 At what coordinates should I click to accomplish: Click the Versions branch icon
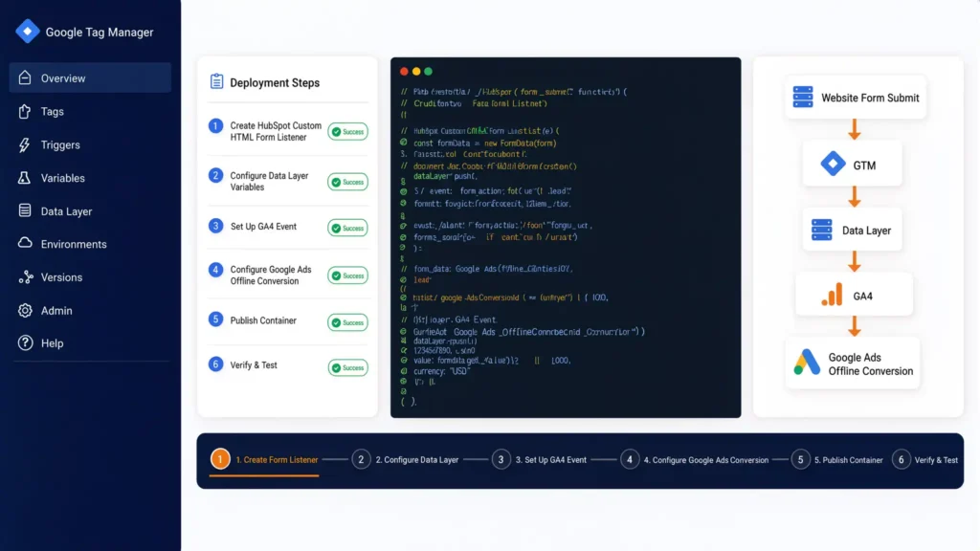(26, 276)
